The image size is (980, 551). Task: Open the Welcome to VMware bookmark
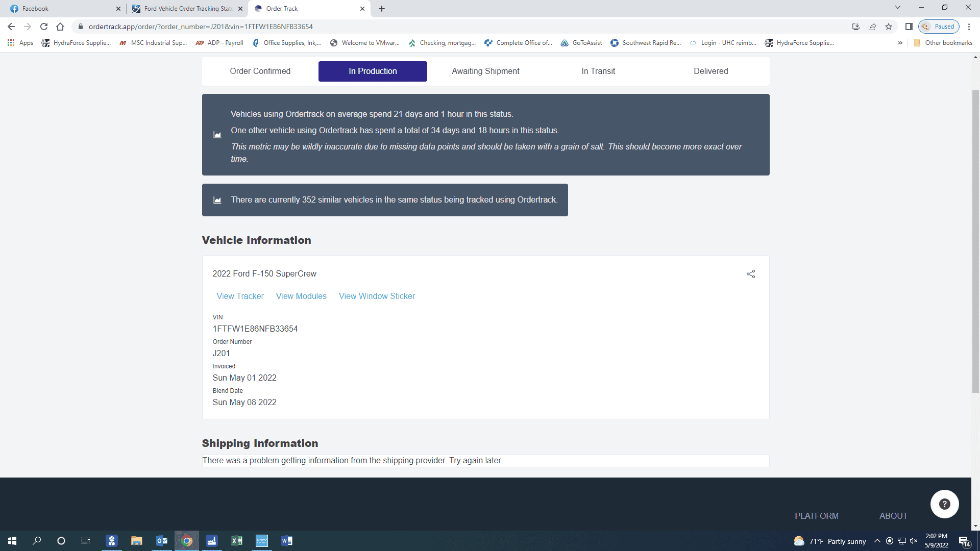[x=365, y=43]
